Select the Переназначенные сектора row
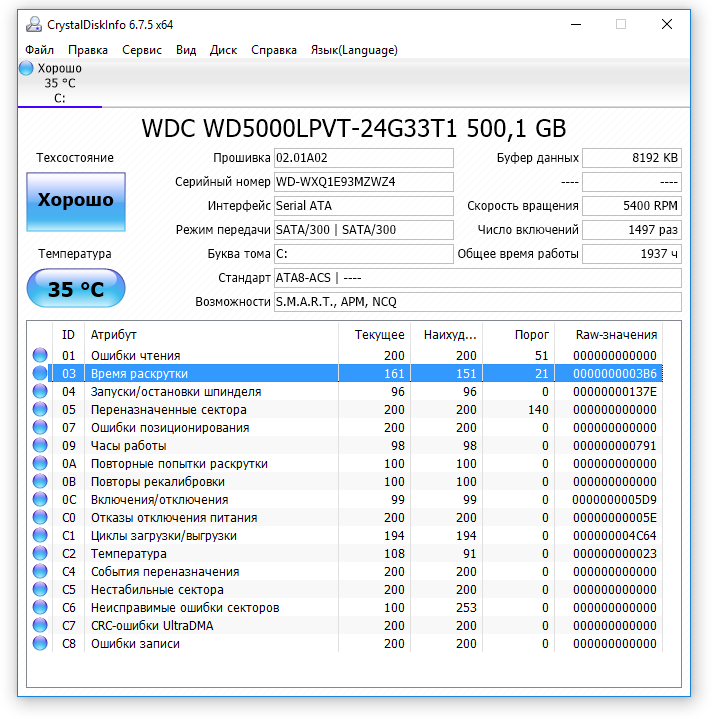 [x=348, y=409]
